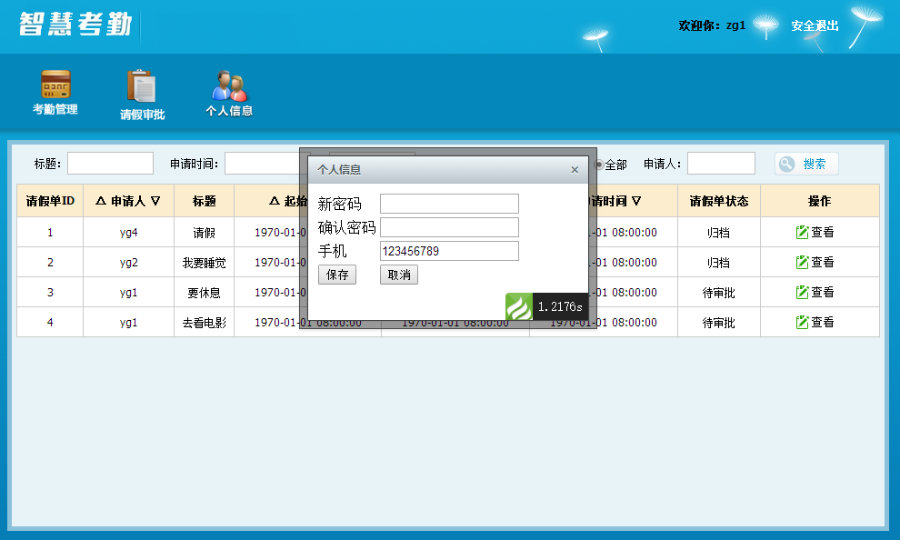
Task: Sort 申请时间 descending with the down triangle
Action: (x=636, y=201)
